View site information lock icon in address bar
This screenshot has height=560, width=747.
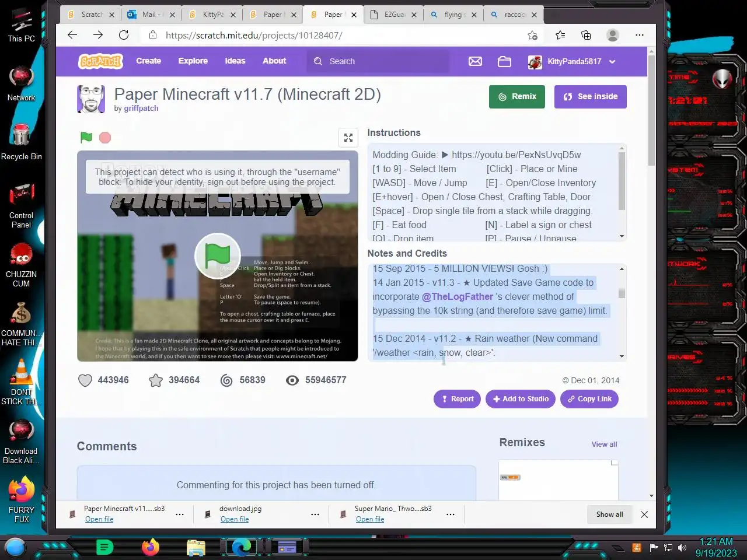click(x=153, y=35)
